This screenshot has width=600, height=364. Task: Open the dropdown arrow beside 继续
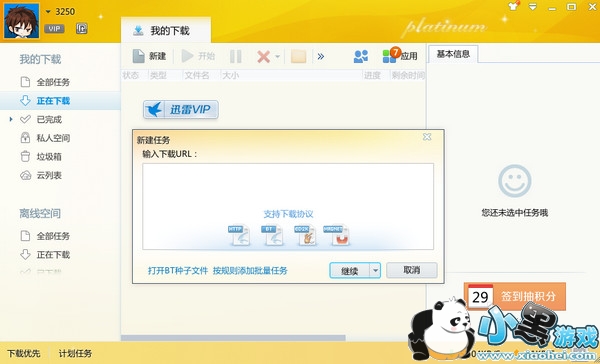(375, 271)
